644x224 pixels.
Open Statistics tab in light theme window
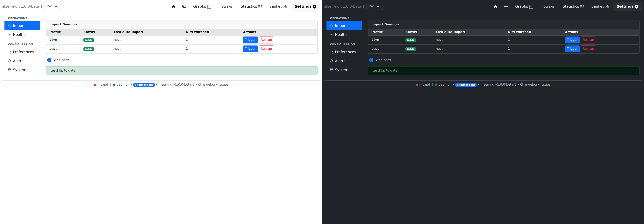click(x=251, y=7)
